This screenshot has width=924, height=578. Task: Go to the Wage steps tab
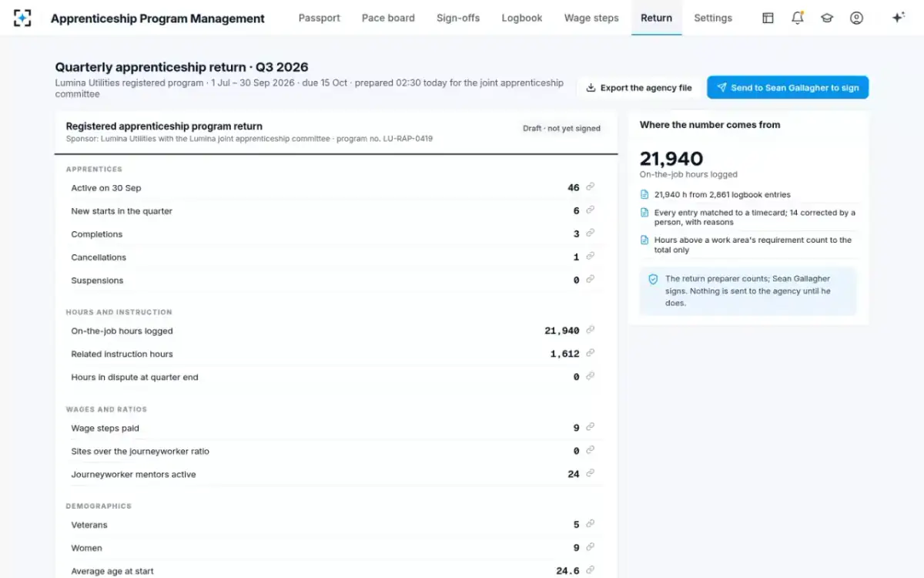tap(591, 18)
